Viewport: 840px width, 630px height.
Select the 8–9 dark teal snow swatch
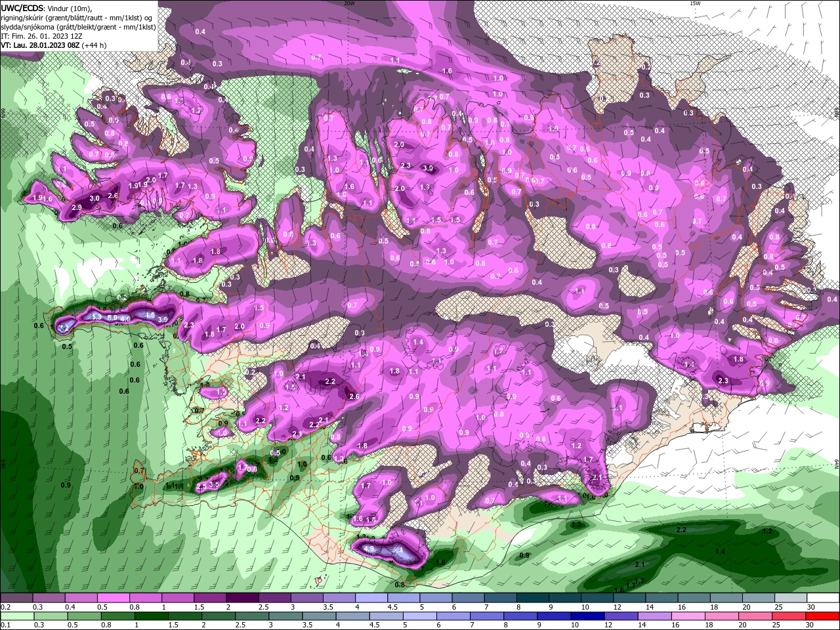[533, 598]
